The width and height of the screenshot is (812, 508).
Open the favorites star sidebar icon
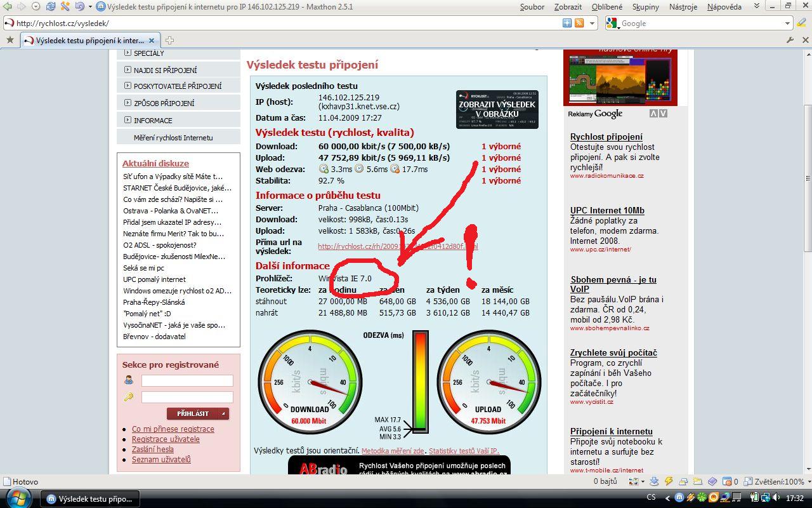[x=10, y=40]
